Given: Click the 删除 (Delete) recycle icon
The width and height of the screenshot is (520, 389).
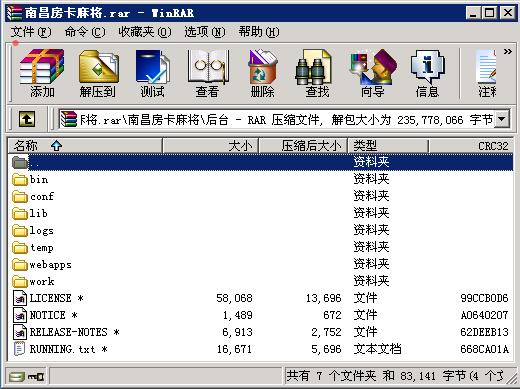Looking at the screenshot, I should tap(263, 73).
